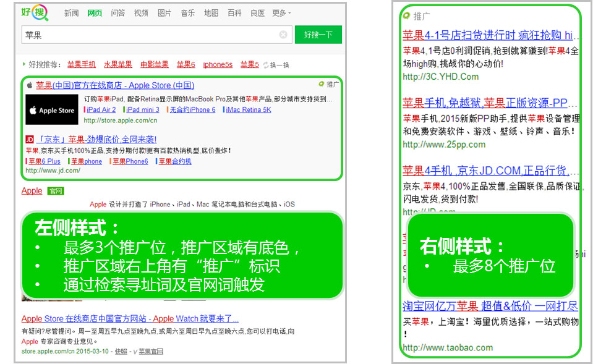Click the 好搜 logo icon
Viewport: 606px width, 364px height.
[x=35, y=12]
